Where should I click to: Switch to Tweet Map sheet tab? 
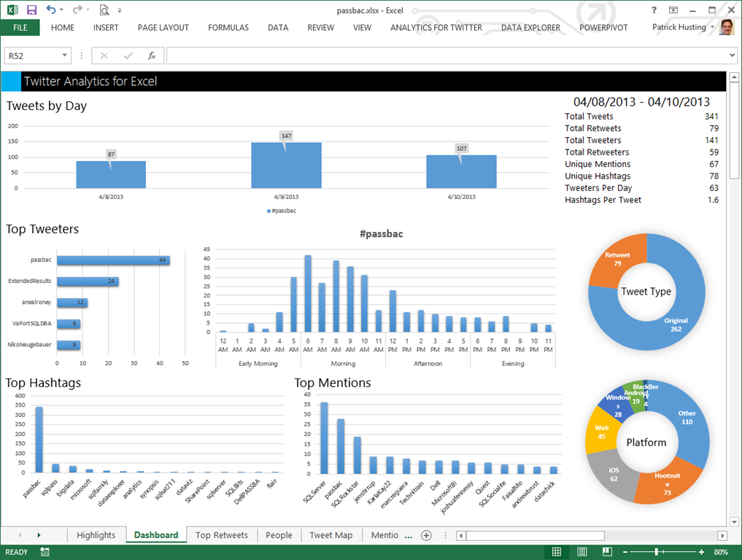pyautogui.click(x=331, y=535)
